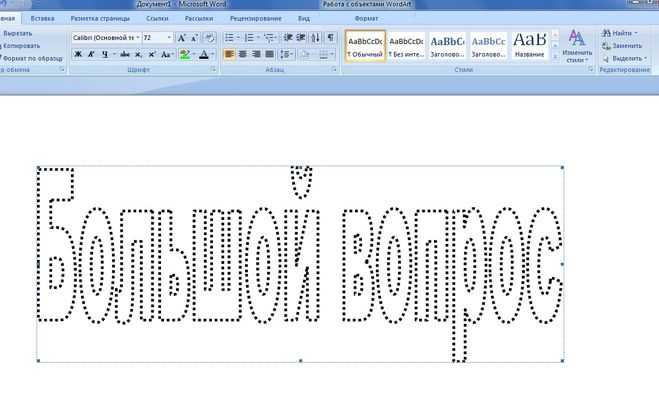This screenshot has height=393, width=659.
Task: Open the change case (Aa) menu
Action: coord(166,54)
